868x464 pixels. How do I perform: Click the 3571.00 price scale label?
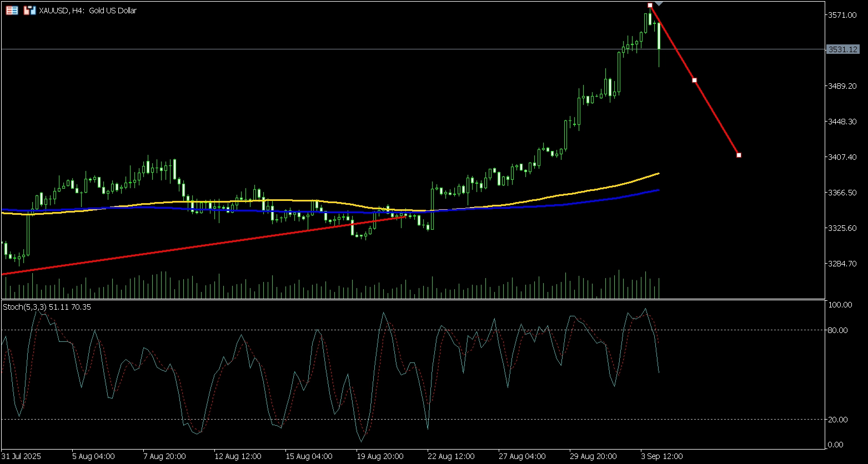[842, 15]
